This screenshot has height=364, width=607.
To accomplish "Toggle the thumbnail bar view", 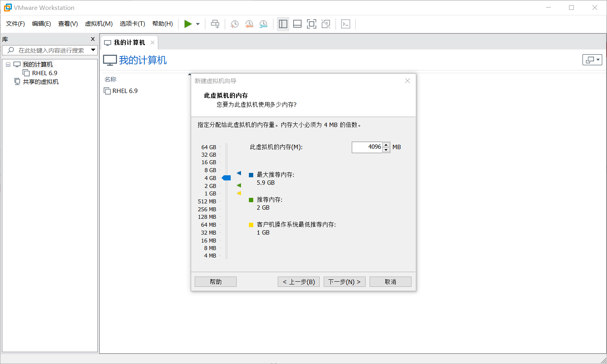I will point(297,24).
